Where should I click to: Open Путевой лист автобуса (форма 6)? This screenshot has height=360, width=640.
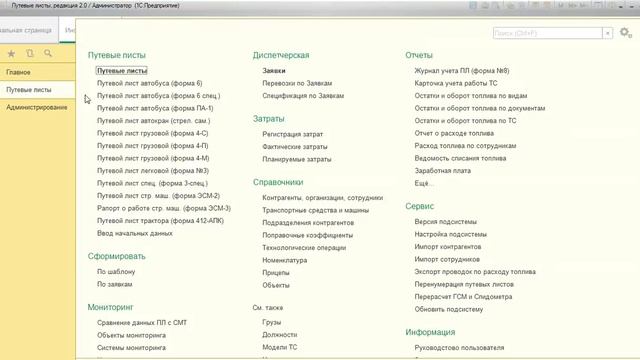(x=149, y=83)
